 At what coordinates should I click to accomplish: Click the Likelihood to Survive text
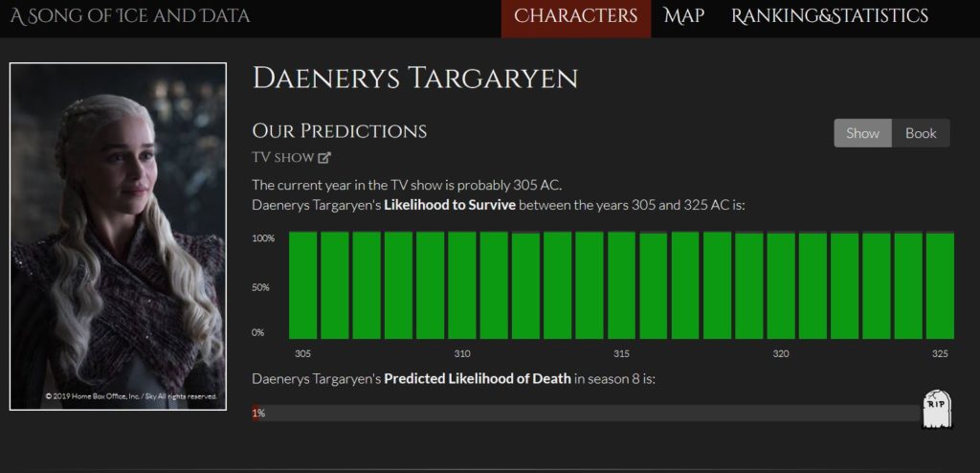pos(450,205)
